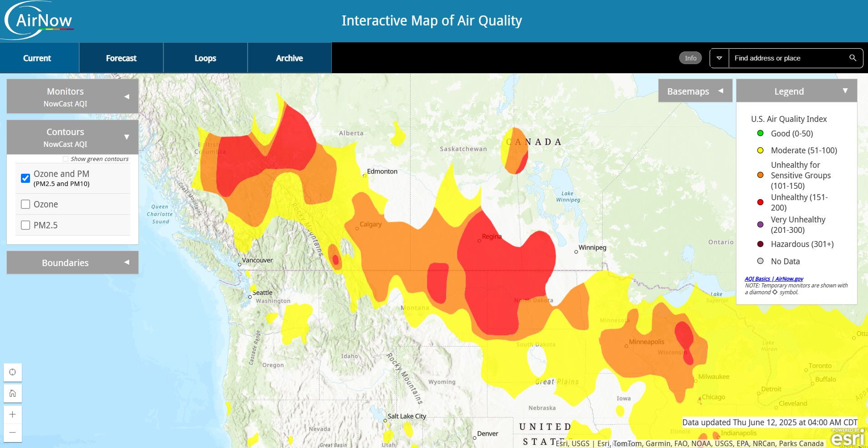Enable Show green contours checkbox
The image size is (868, 448).
(66, 159)
